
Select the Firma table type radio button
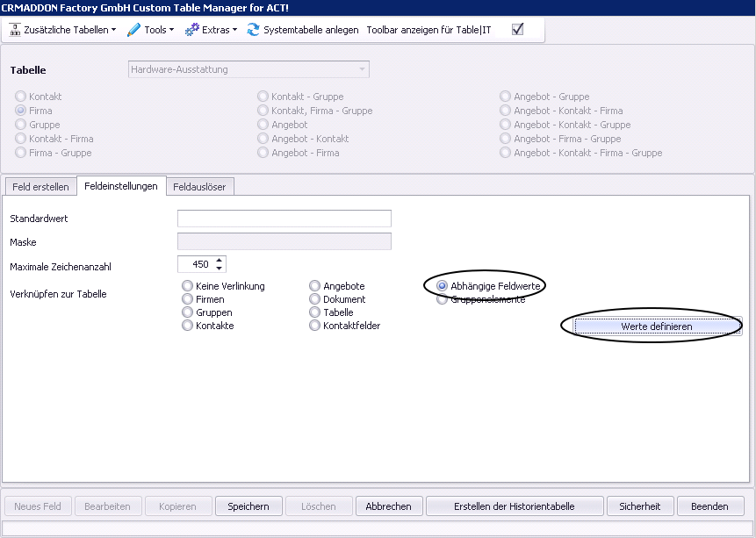[20, 111]
